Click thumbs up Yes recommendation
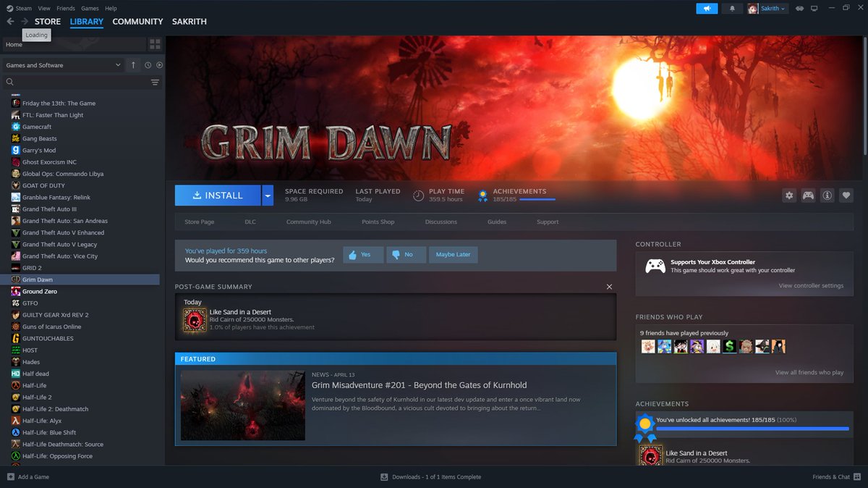Viewport: 868px width, 488px height. 363,255
